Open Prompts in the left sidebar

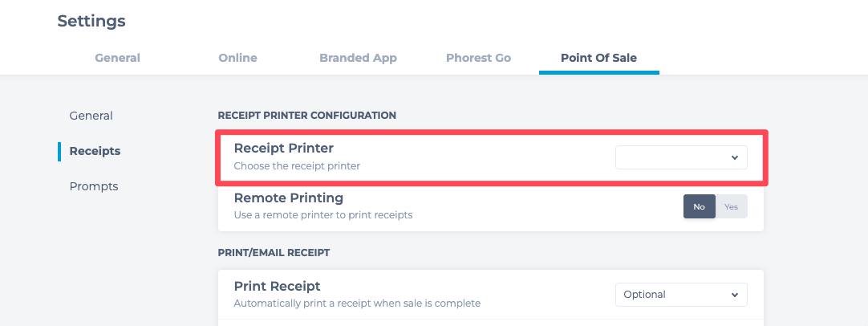point(94,186)
